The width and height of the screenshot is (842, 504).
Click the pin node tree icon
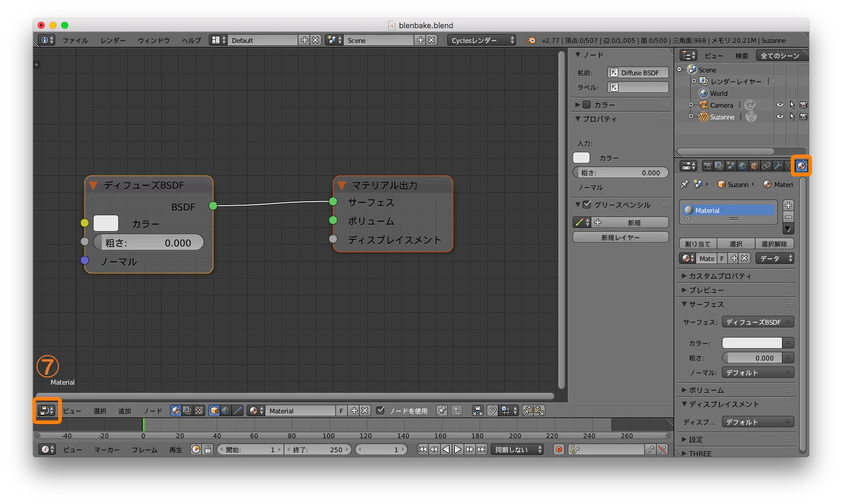pos(442,410)
